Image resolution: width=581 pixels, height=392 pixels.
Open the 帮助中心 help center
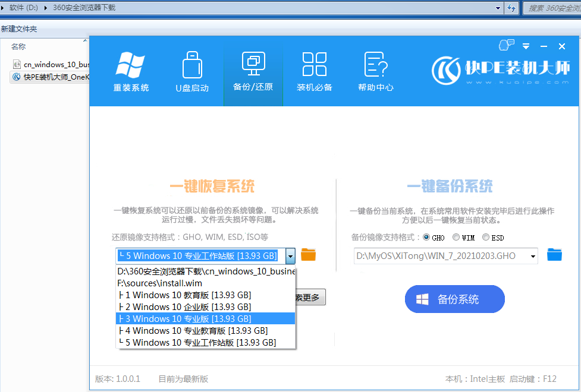(x=375, y=72)
